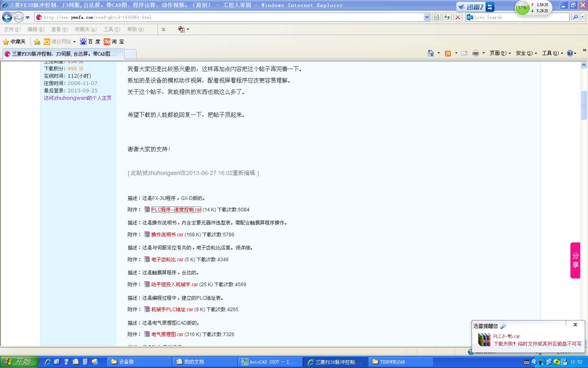Click the Refresh page icon
The height and width of the screenshot is (368, 588).
coord(447,17)
